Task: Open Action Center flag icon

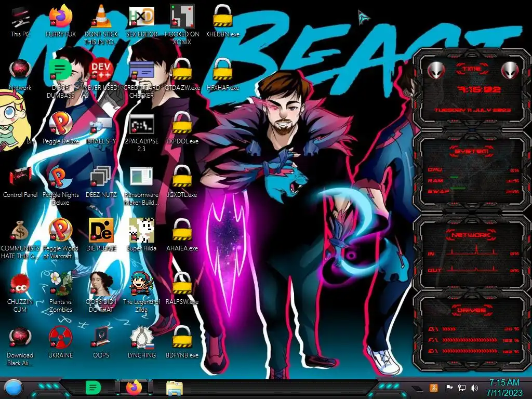Action: point(448,388)
